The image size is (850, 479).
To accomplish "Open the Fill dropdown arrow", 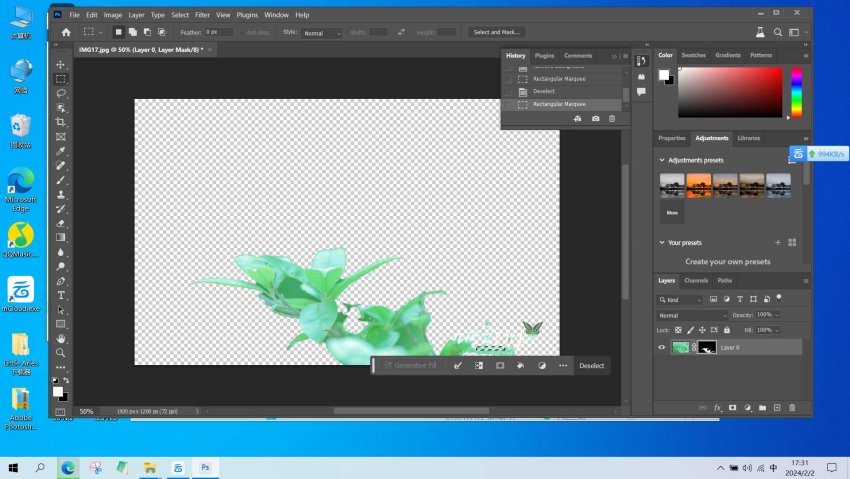I will (x=777, y=330).
